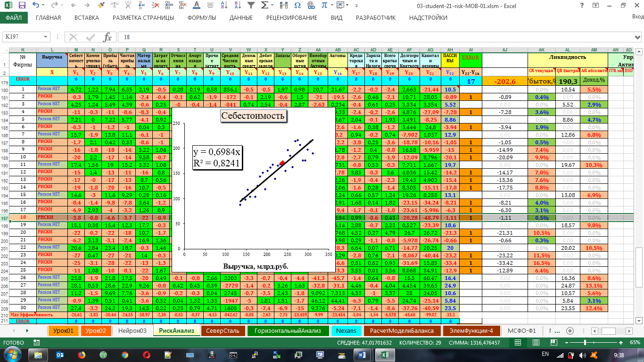Viewport: 644px width, 362px height.
Task: Switch to the СеверСталь sheet tab
Action: (224, 331)
